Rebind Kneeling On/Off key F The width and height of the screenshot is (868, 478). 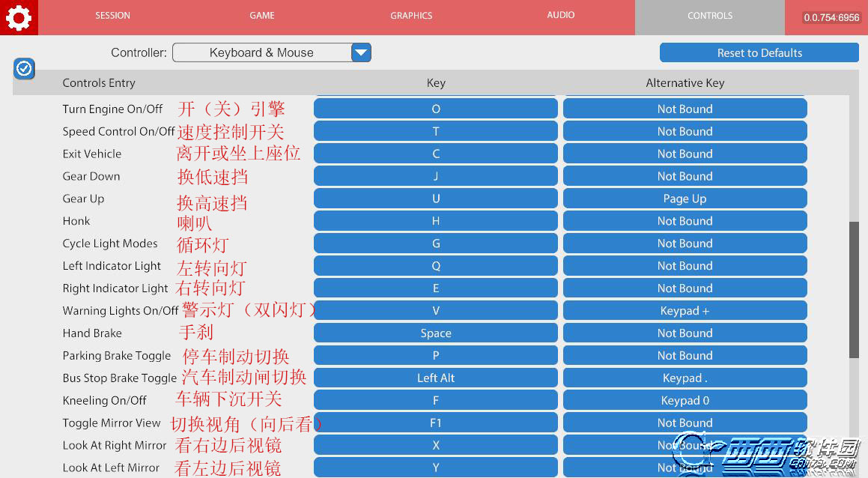tap(436, 401)
